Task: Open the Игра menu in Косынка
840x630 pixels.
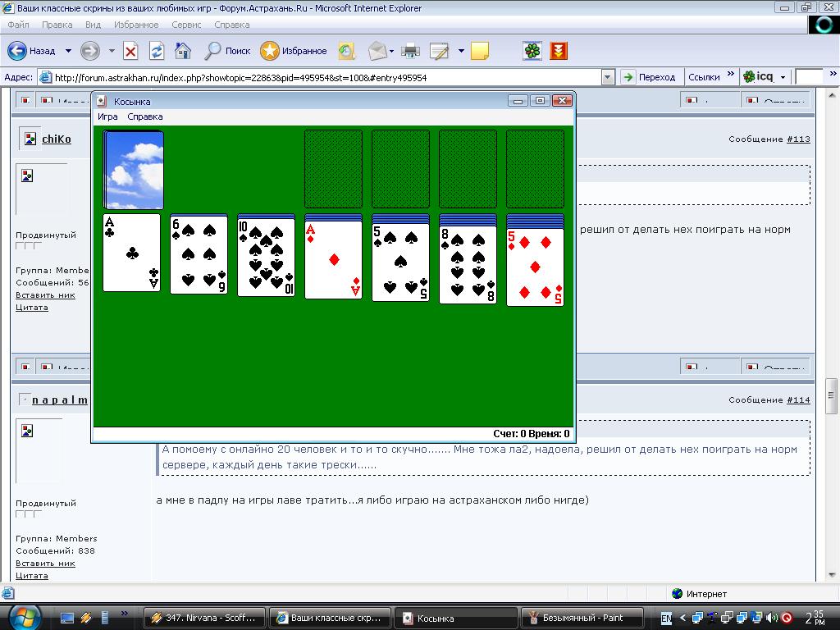Action: pyautogui.click(x=107, y=116)
